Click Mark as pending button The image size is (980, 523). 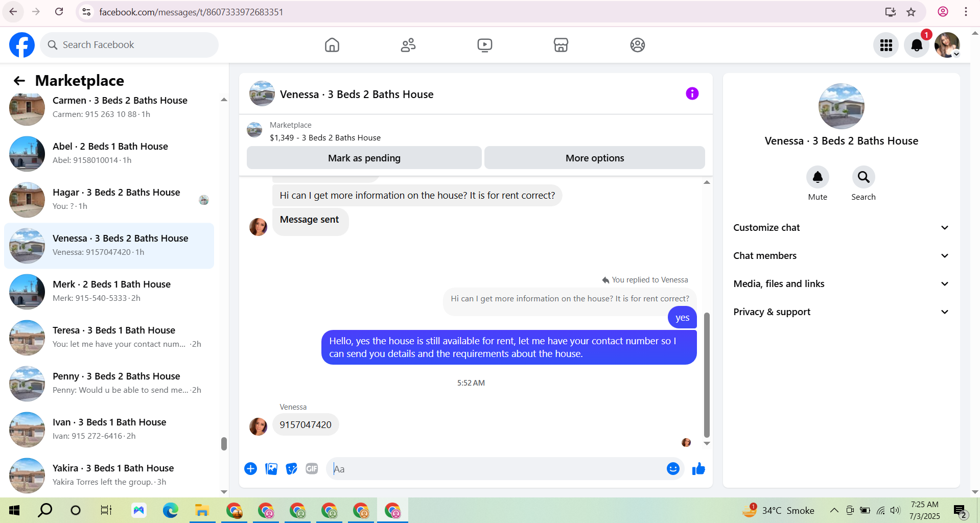364,158
